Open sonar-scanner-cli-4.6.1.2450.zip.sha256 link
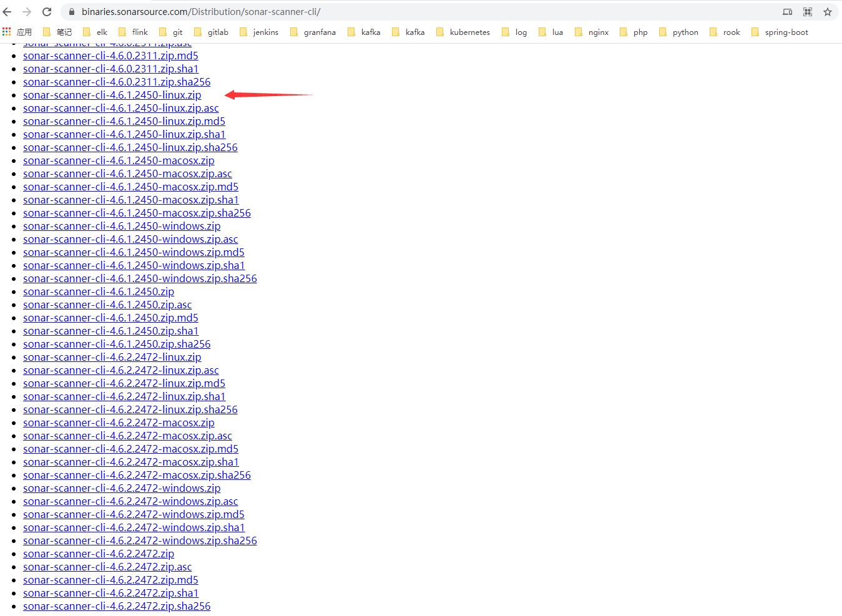 point(117,344)
